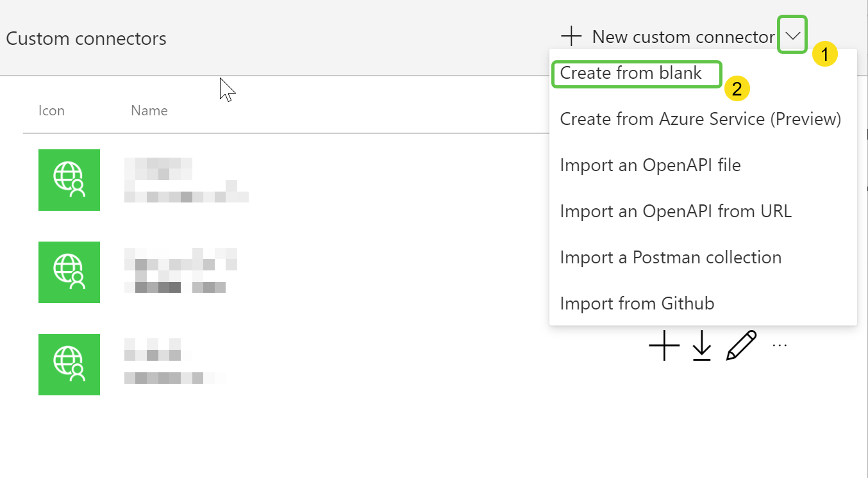Screen dimensions: 868x478
Task: Open the first connector's blurred name
Action: [186, 180]
